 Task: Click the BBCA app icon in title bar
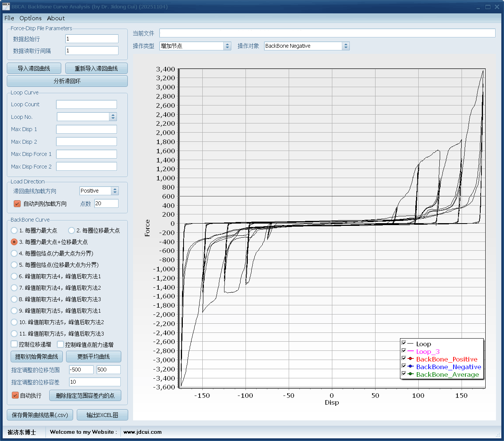point(6,6)
